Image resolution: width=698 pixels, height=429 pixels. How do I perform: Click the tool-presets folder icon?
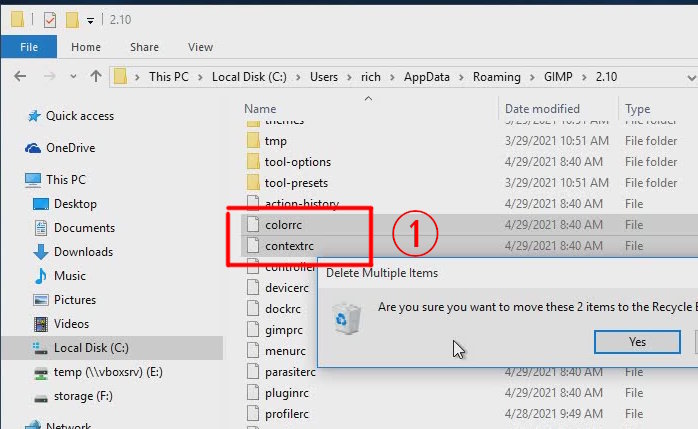tap(253, 182)
